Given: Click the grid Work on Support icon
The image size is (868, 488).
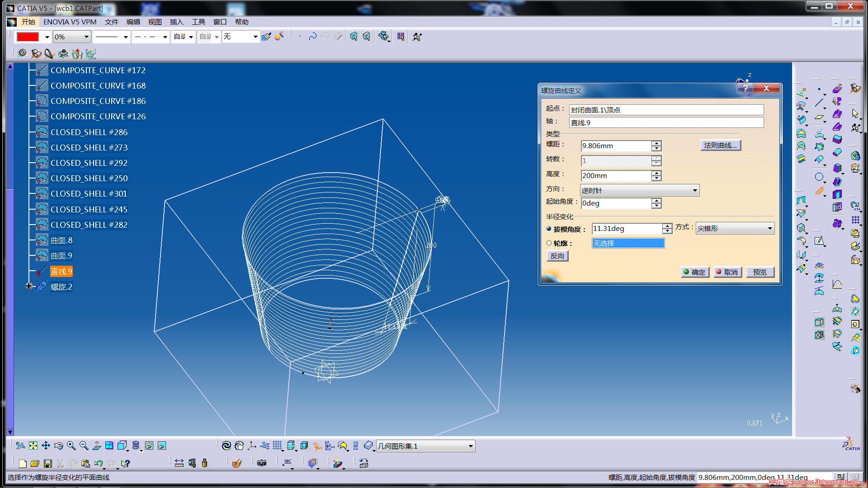Looking at the screenshot, I should (x=277, y=446).
